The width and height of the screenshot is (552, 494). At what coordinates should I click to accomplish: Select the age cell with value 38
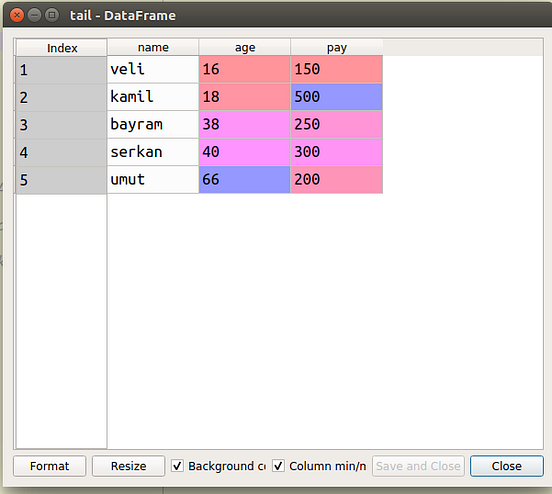tap(245, 124)
